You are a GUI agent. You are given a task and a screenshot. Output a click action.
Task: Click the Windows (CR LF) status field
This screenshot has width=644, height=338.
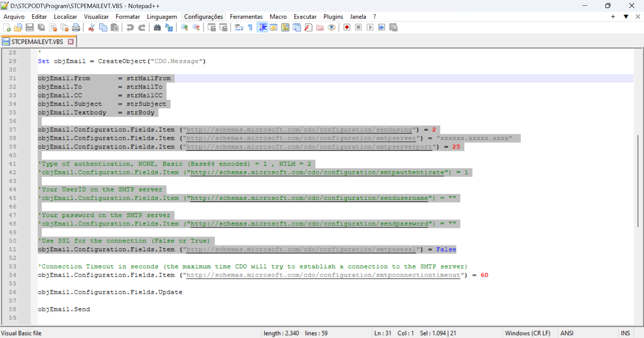point(528,333)
